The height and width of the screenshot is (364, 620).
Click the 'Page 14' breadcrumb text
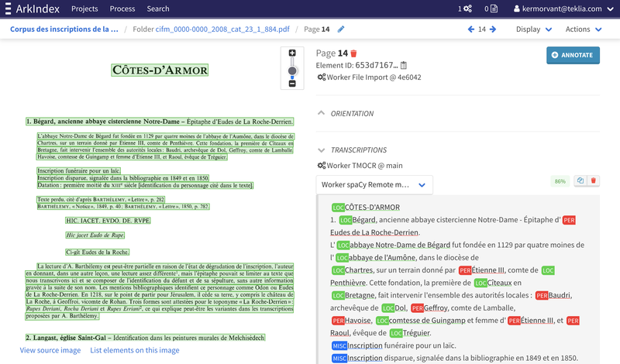(317, 29)
